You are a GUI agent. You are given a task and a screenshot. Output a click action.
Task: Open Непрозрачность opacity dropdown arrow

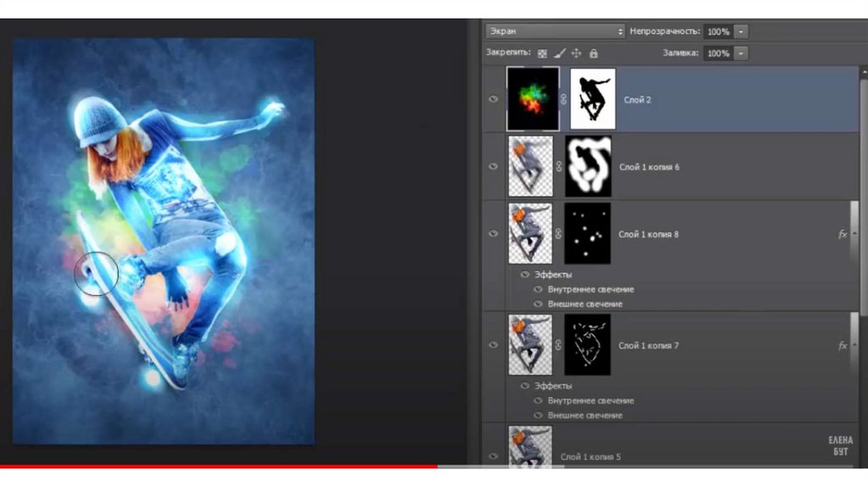(x=741, y=31)
